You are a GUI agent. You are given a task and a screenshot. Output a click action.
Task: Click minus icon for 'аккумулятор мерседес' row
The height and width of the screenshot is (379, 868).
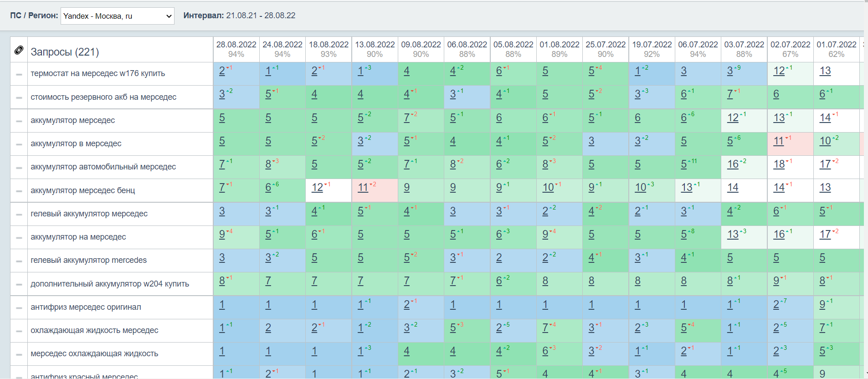click(x=19, y=121)
